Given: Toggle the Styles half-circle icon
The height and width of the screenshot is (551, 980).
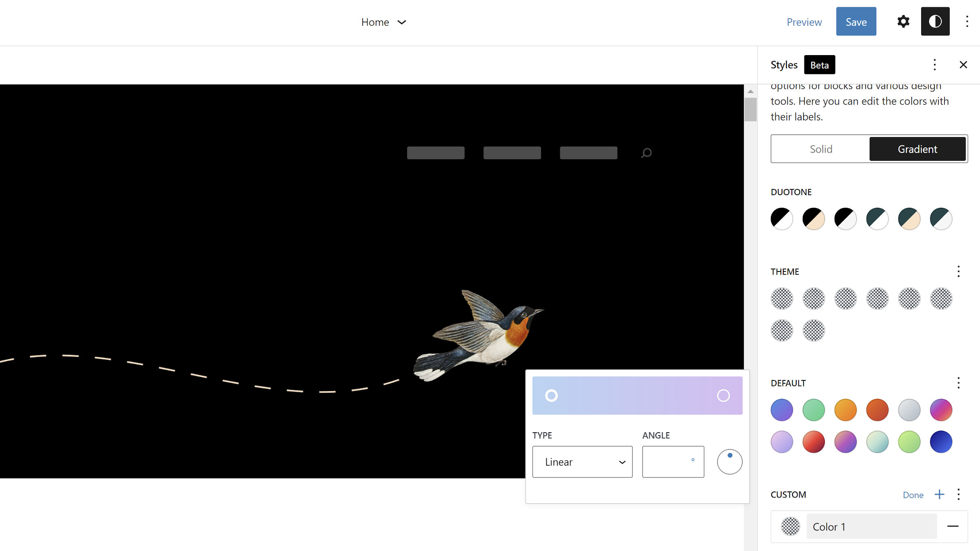Looking at the screenshot, I should pos(935,22).
